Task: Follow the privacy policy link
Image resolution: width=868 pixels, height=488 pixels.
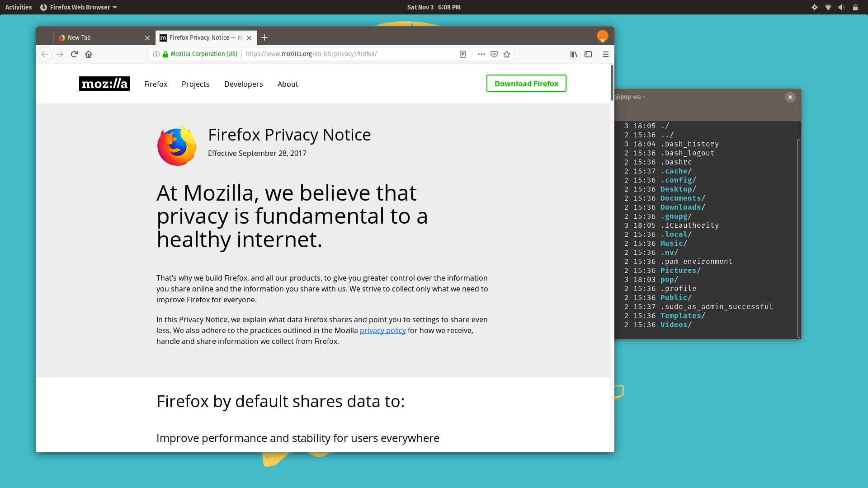Action: [x=382, y=330]
